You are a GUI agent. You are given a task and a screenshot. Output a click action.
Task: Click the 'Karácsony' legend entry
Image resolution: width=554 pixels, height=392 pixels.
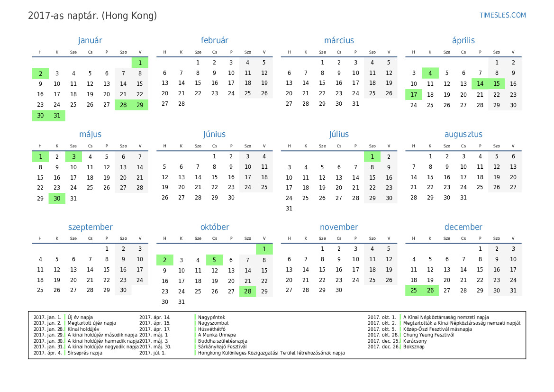point(415,341)
